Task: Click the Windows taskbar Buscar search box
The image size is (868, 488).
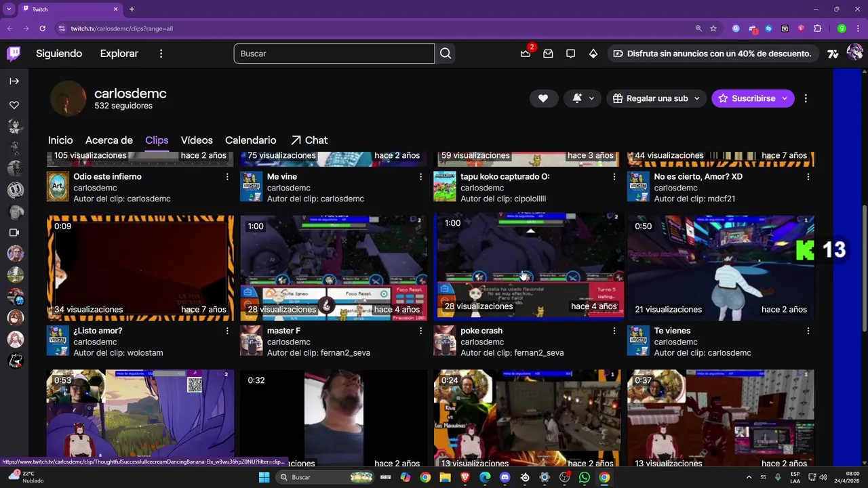Action: click(x=326, y=477)
